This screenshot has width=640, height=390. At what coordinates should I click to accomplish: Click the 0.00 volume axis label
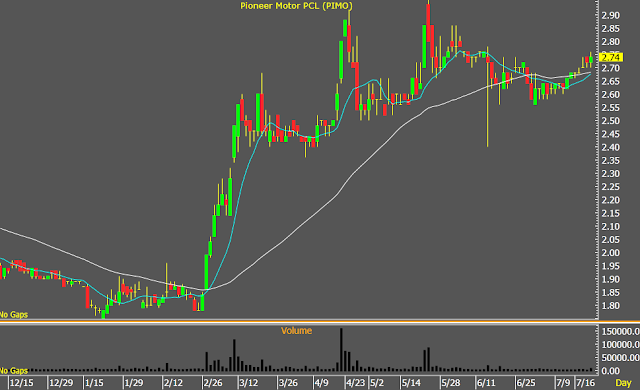tap(610, 371)
